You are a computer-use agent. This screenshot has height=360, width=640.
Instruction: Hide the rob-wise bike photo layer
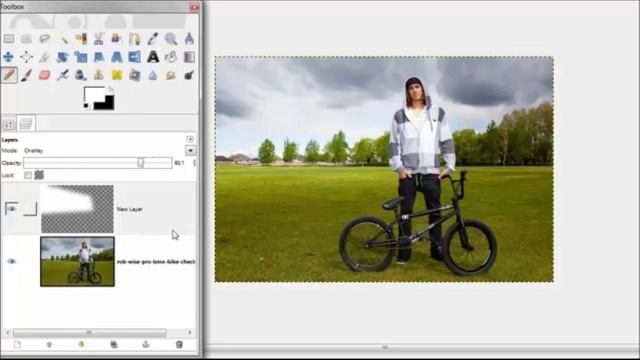11,261
